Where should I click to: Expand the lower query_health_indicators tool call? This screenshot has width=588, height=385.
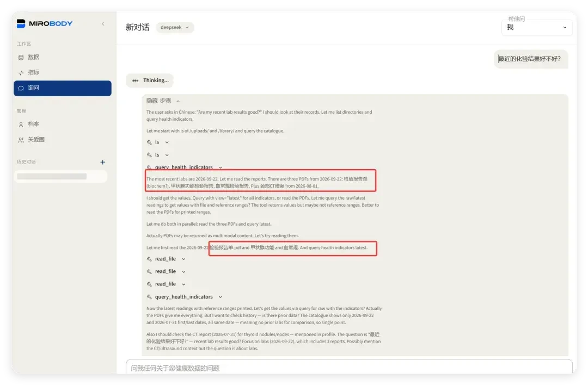[185, 297]
